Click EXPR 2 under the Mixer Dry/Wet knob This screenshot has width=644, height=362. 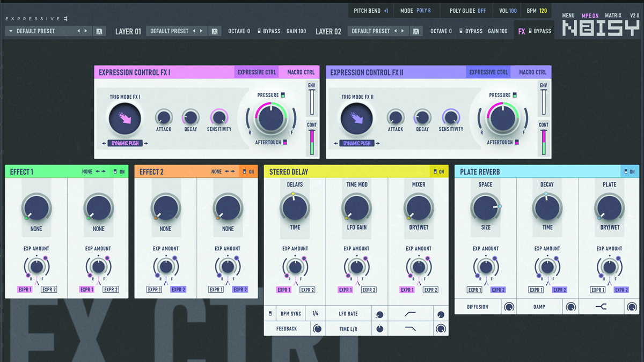click(431, 290)
